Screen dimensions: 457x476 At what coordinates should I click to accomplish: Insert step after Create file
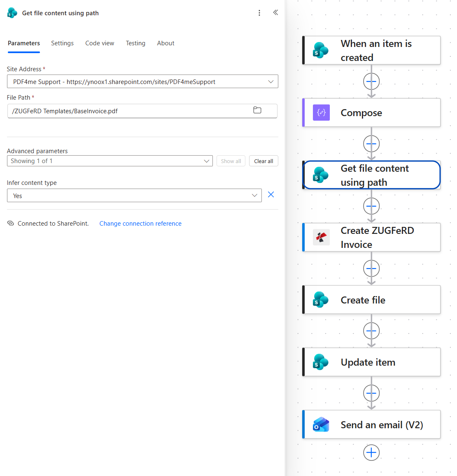tap(371, 331)
